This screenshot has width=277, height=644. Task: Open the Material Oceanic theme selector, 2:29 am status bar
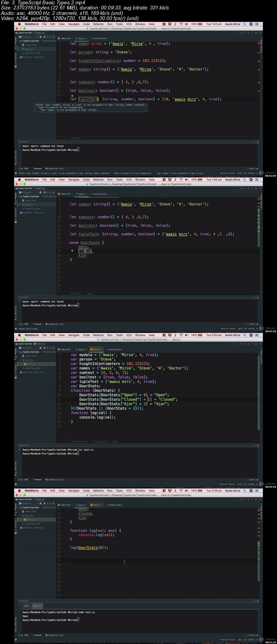tap(228, 640)
